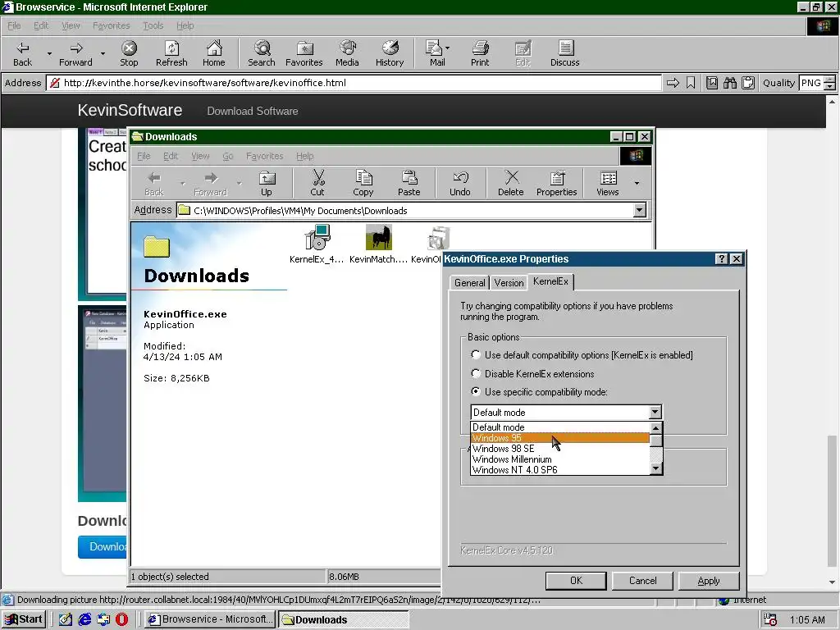The height and width of the screenshot is (630, 840).
Task: Switch to the General tab
Action: pyautogui.click(x=469, y=283)
